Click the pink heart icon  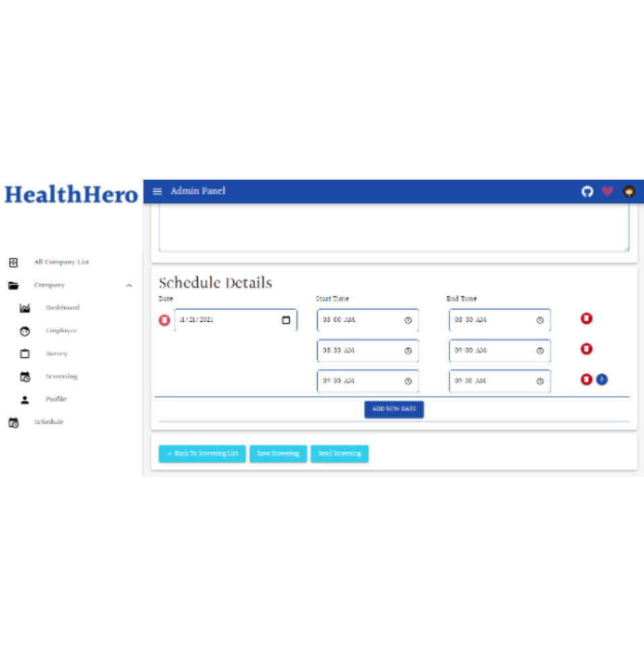[x=607, y=192]
